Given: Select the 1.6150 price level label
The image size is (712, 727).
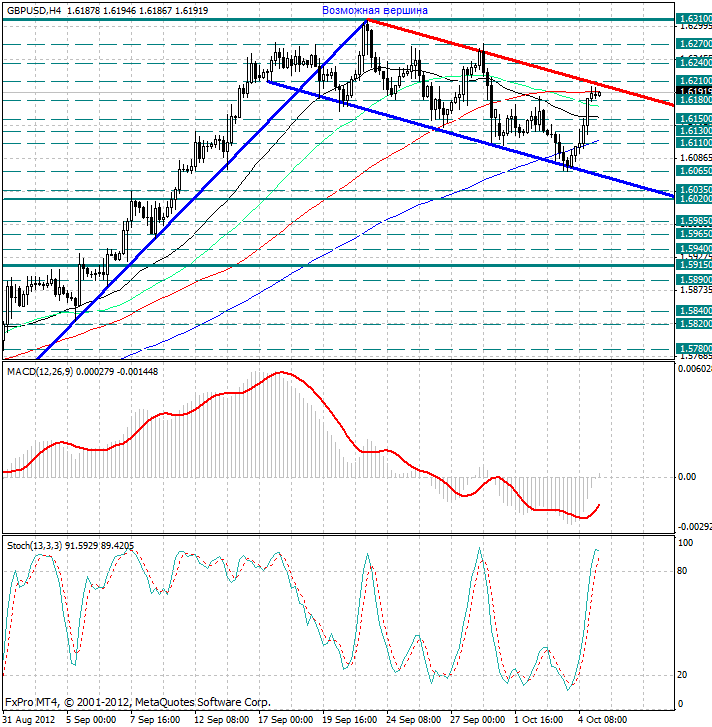Looking at the screenshot, I should (694, 119).
